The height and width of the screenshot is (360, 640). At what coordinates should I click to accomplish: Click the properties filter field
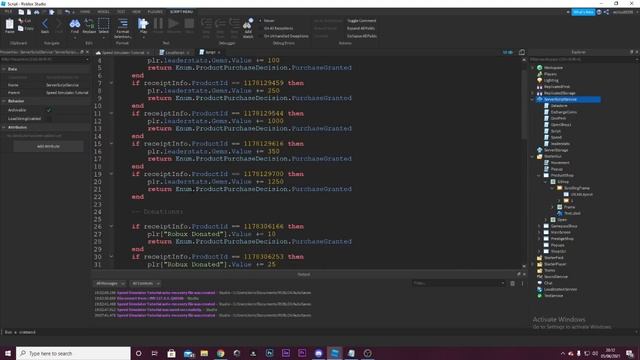point(44,60)
